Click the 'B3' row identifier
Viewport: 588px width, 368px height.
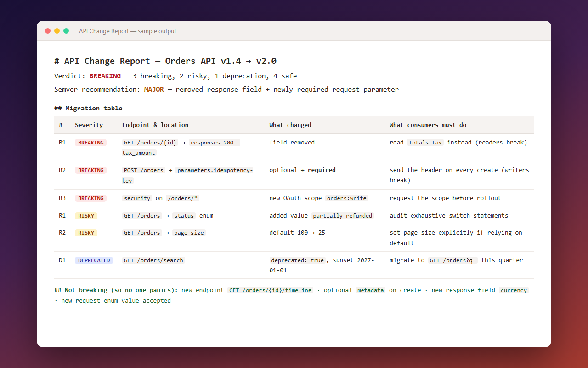click(x=62, y=198)
